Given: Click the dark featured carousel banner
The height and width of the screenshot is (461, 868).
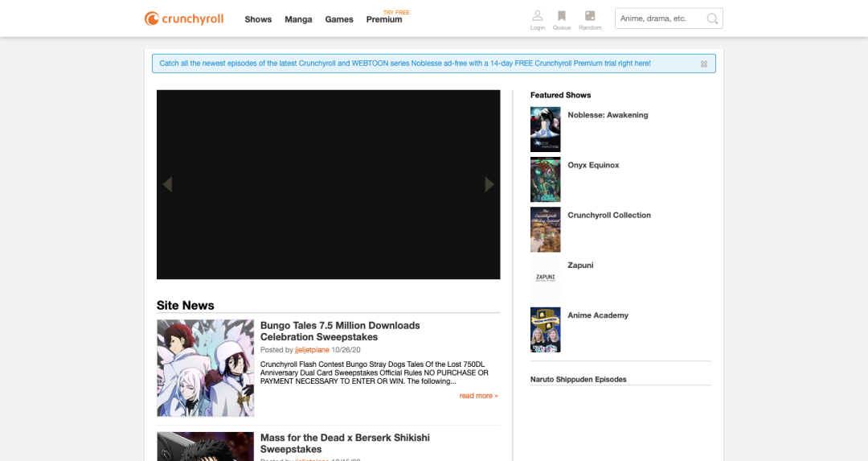Looking at the screenshot, I should 328,184.
